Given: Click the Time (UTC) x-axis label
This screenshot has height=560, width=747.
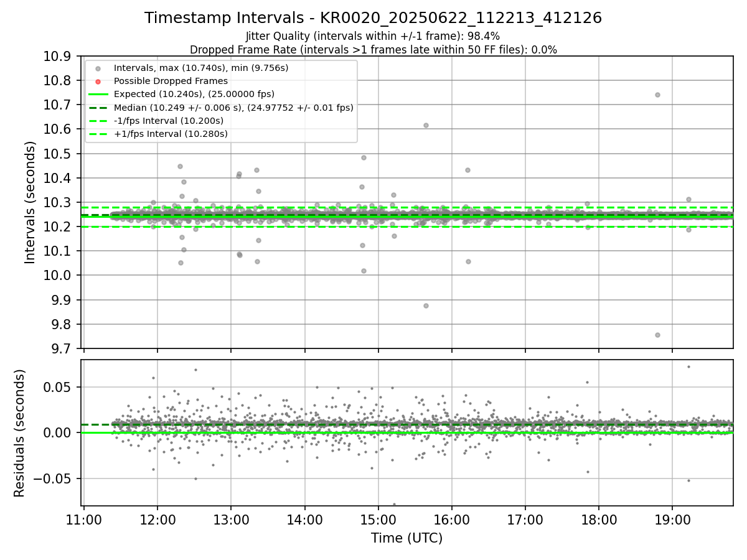Looking at the screenshot, I should 407,538.
